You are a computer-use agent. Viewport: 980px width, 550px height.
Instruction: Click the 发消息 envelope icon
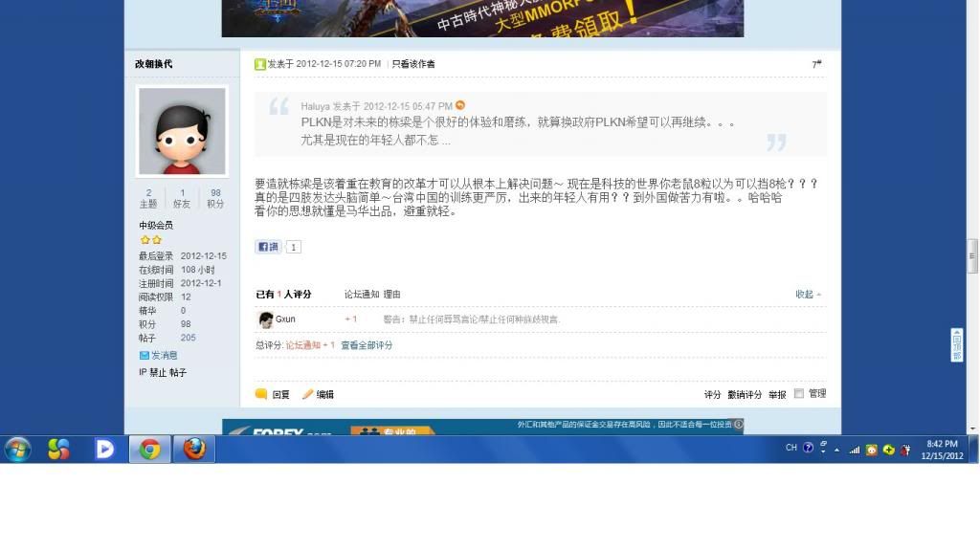(x=145, y=355)
